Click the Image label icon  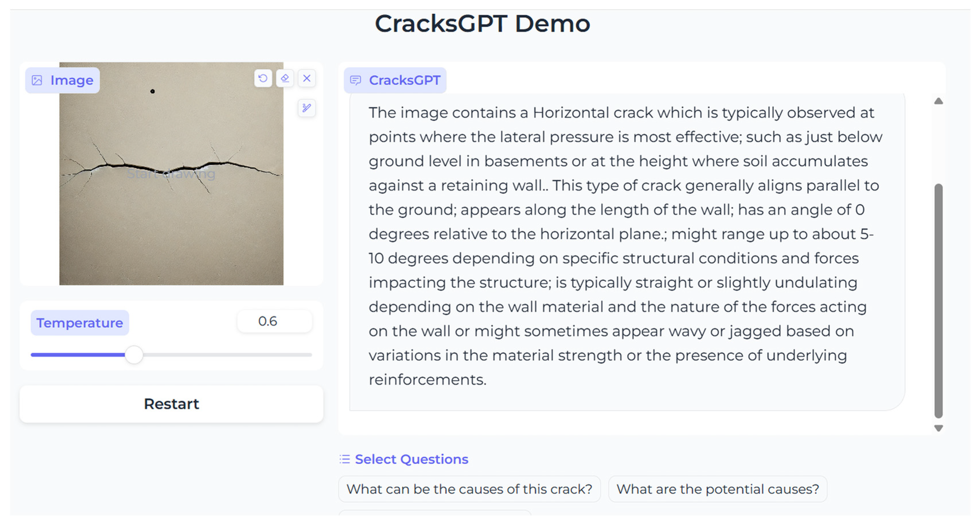(x=37, y=80)
